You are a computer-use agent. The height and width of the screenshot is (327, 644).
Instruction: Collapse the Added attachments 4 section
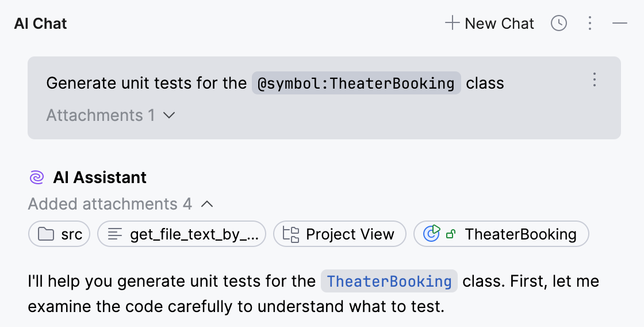click(208, 204)
